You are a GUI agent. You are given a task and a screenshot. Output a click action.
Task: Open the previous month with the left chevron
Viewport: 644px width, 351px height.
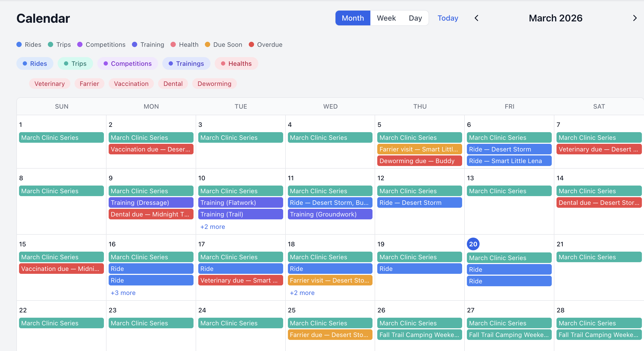(476, 18)
